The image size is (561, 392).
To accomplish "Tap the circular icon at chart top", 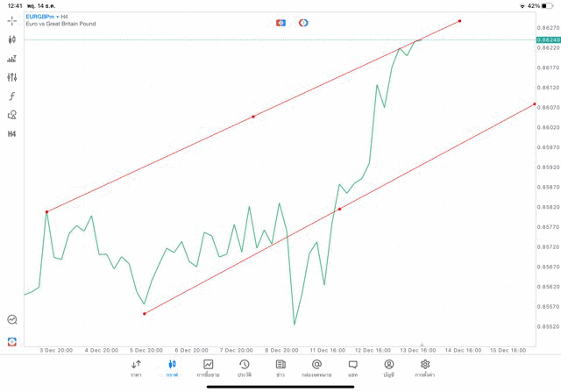I will (303, 22).
